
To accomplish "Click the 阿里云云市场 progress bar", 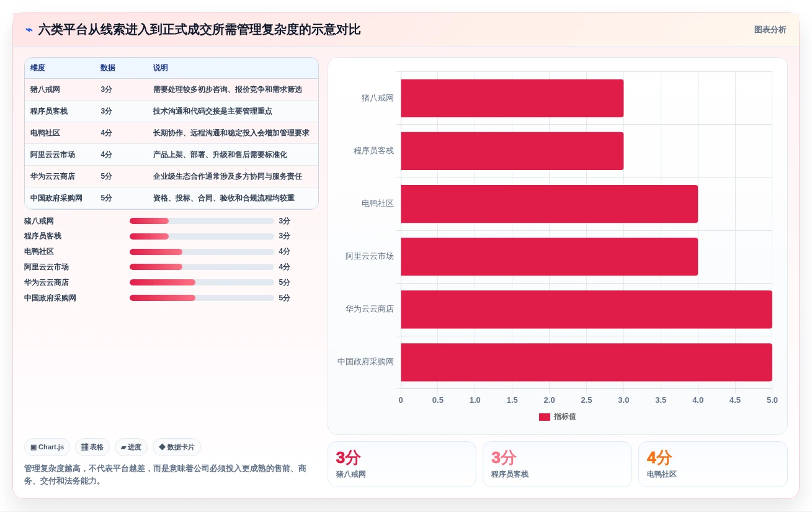I will [x=202, y=267].
